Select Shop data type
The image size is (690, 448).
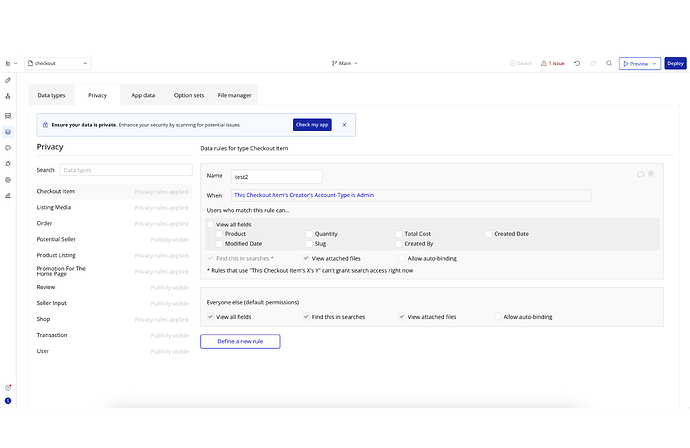point(113,319)
